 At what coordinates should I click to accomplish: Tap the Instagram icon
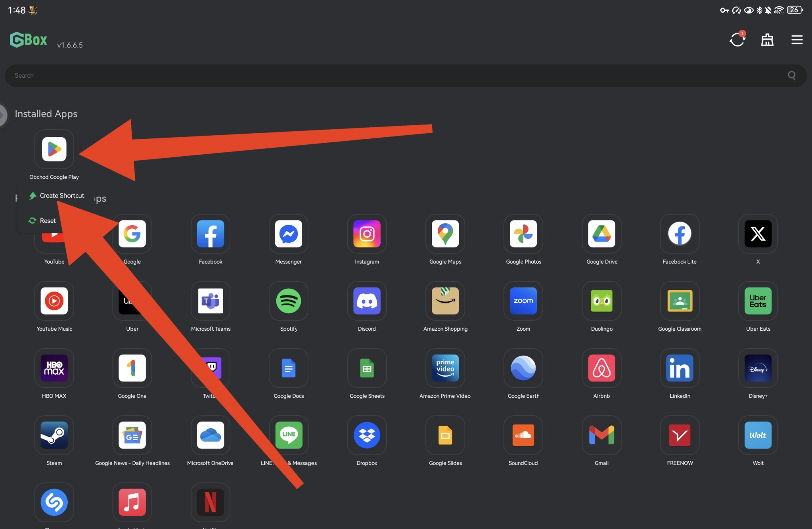click(366, 234)
